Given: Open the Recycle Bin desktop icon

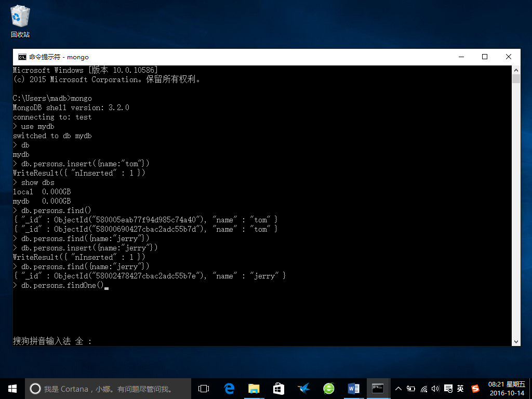Looking at the screenshot, I should pyautogui.click(x=20, y=21).
